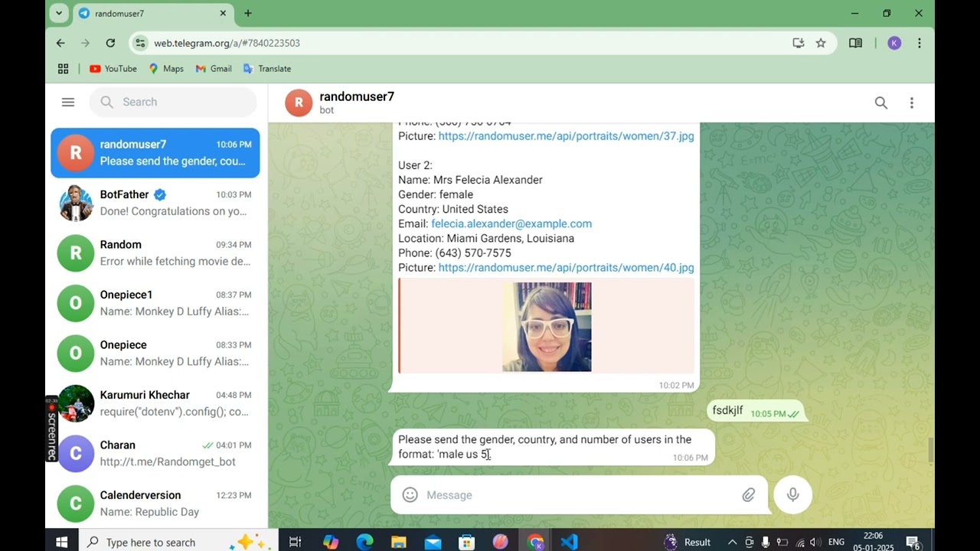The height and width of the screenshot is (551, 980).
Task: Open a new browser tab
Action: coord(248,13)
